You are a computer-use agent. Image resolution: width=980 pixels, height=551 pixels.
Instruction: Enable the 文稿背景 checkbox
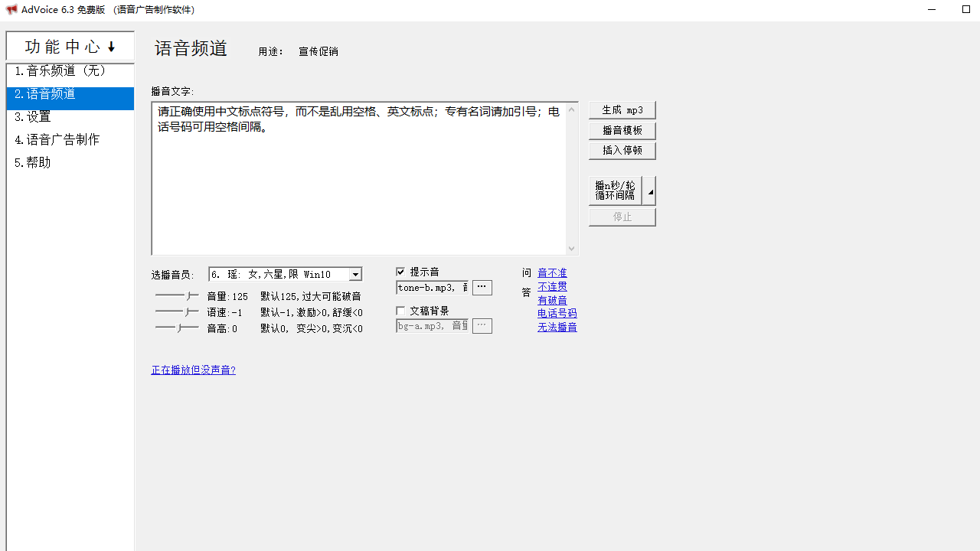pyautogui.click(x=400, y=311)
